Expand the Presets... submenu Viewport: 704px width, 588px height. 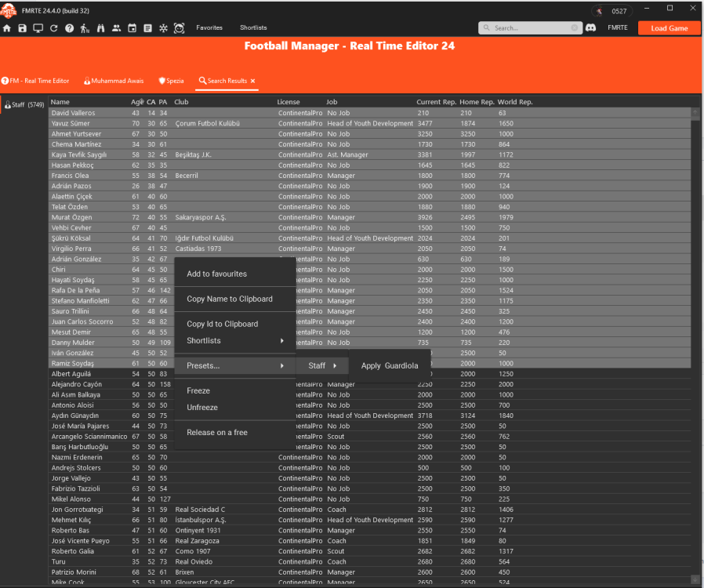click(x=235, y=366)
